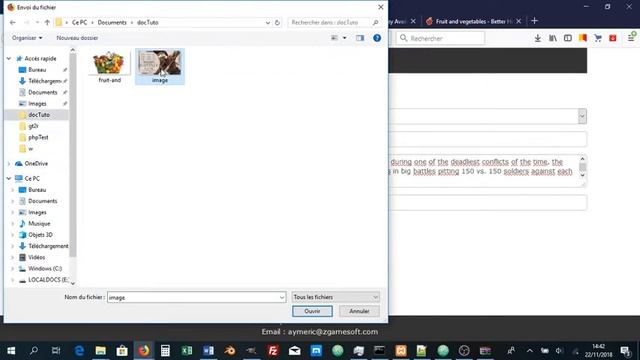
Task: Select Windows (C:) drive
Action: (45, 269)
